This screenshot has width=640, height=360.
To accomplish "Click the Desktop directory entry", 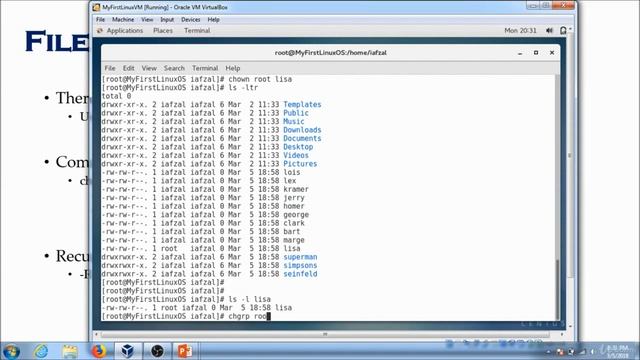I will click(298, 147).
